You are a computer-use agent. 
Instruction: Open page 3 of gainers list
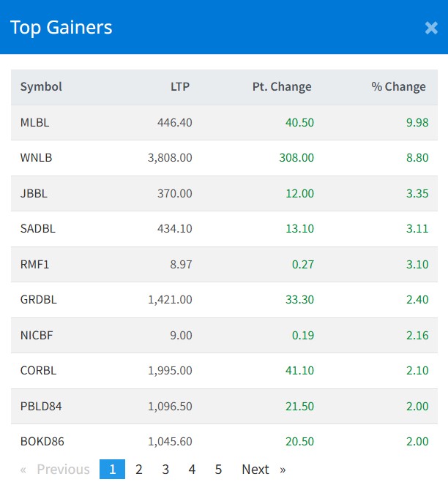tap(165, 470)
